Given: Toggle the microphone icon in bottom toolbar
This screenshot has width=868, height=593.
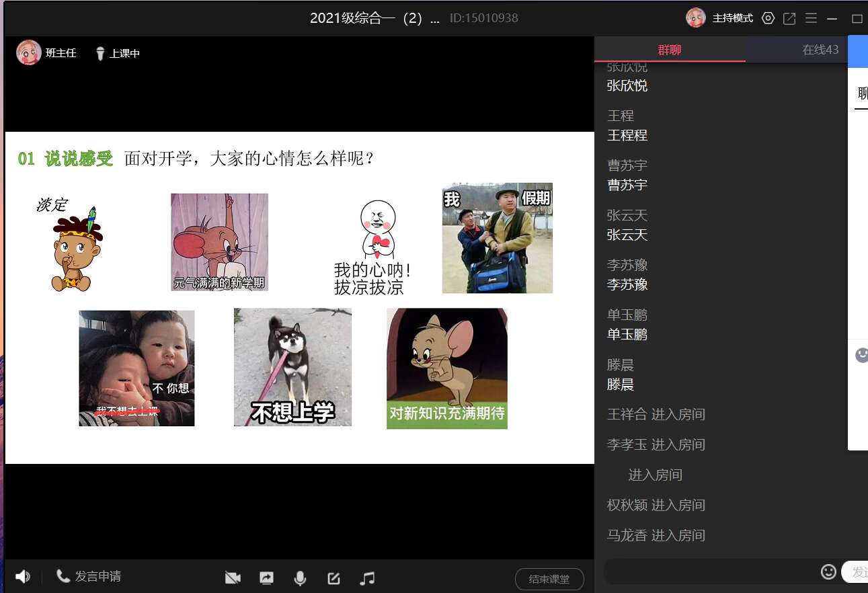Looking at the screenshot, I should pos(300,578).
